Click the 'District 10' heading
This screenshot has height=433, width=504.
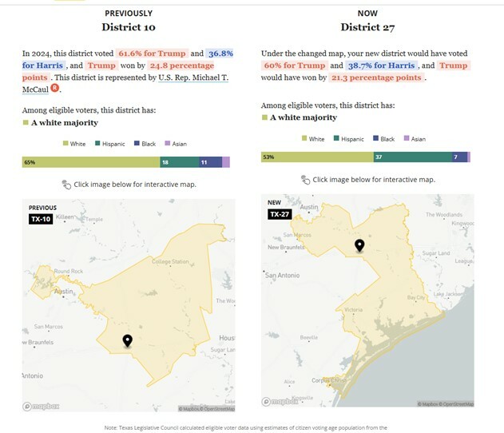(x=129, y=27)
